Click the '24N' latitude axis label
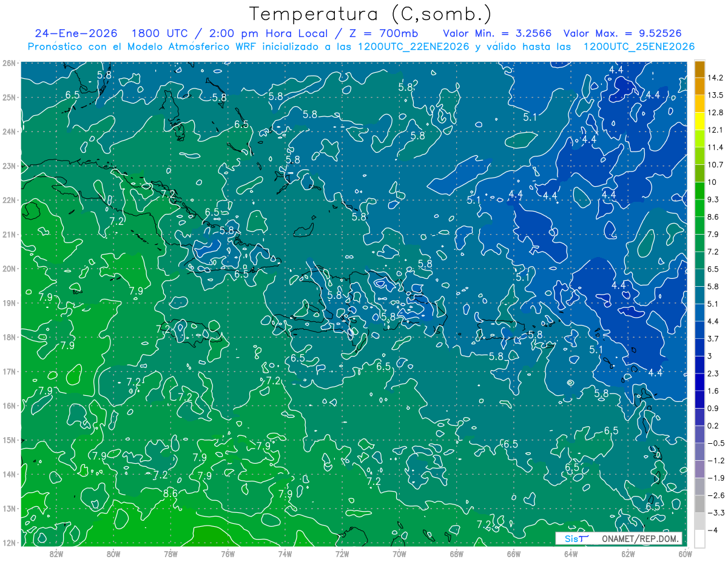728x562 pixels. tap(9, 132)
